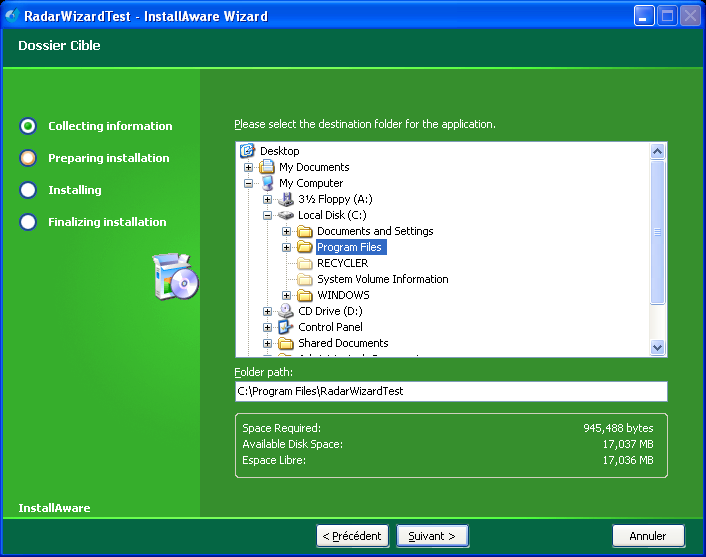Viewport: 706px width, 557px height.
Task: Select the Program Files tree label
Action: tap(351, 247)
